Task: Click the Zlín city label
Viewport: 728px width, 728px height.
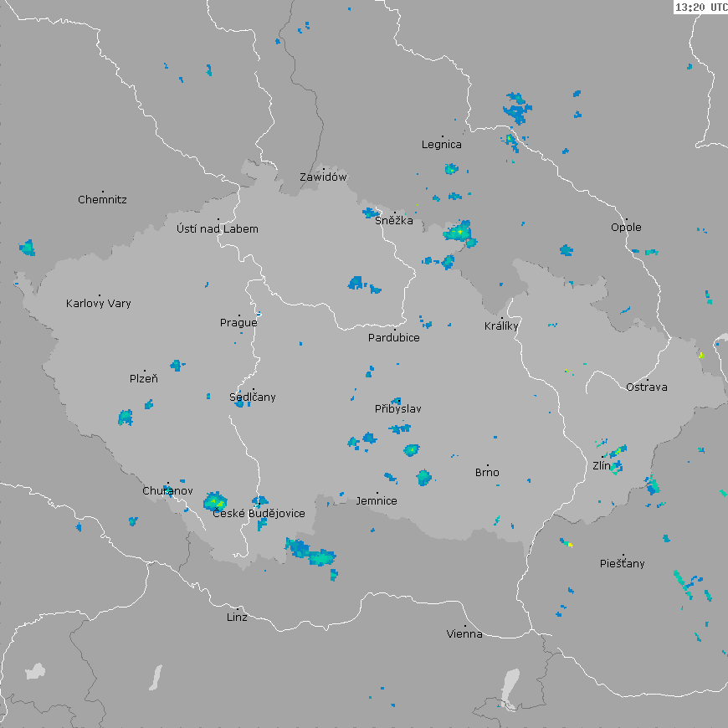Action: click(x=602, y=465)
